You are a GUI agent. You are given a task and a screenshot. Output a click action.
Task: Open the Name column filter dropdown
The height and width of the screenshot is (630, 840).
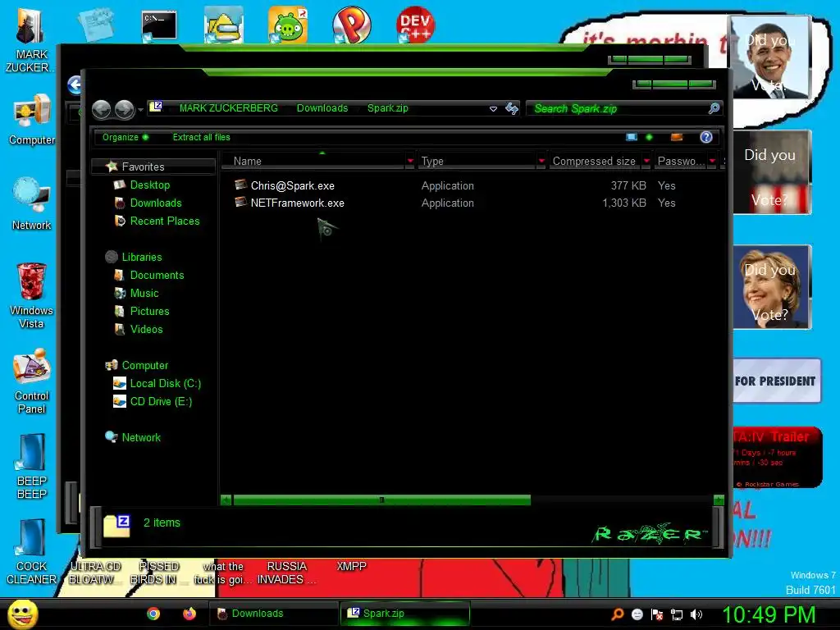tap(410, 161)
